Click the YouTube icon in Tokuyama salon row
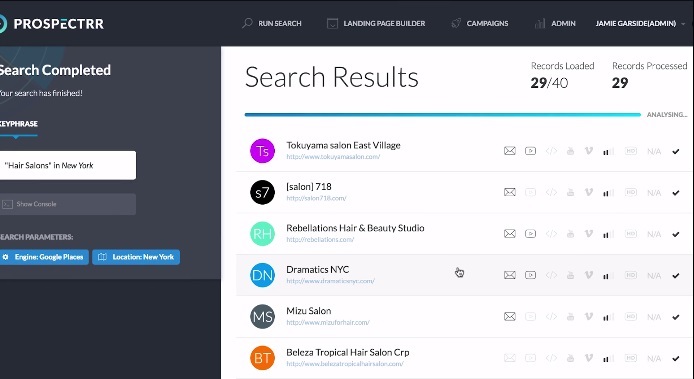This screenshot has width=694, height=379. click(x=571, y=151)
